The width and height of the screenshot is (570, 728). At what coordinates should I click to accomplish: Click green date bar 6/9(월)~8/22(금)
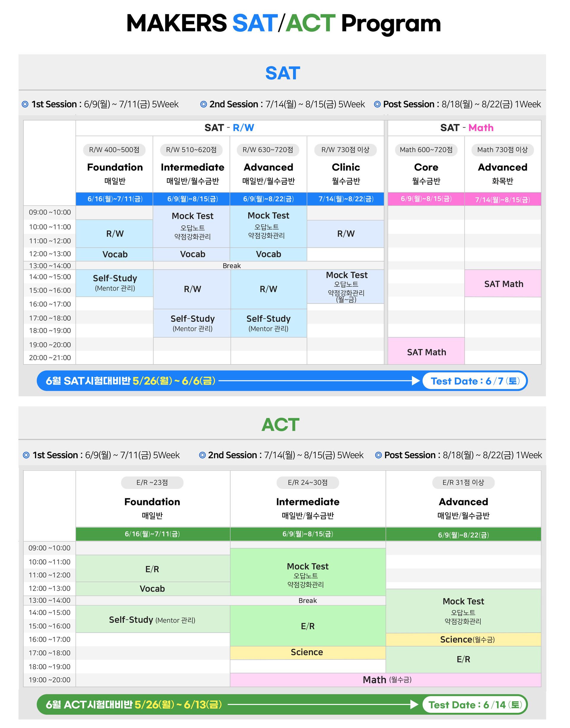[x=463, y=534]
